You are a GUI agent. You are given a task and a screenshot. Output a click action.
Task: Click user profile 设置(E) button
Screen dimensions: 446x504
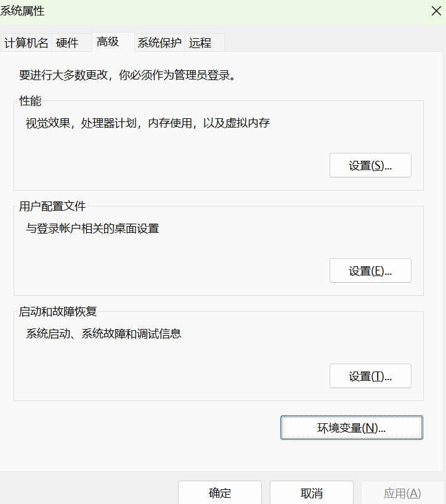tap(370, 270)
